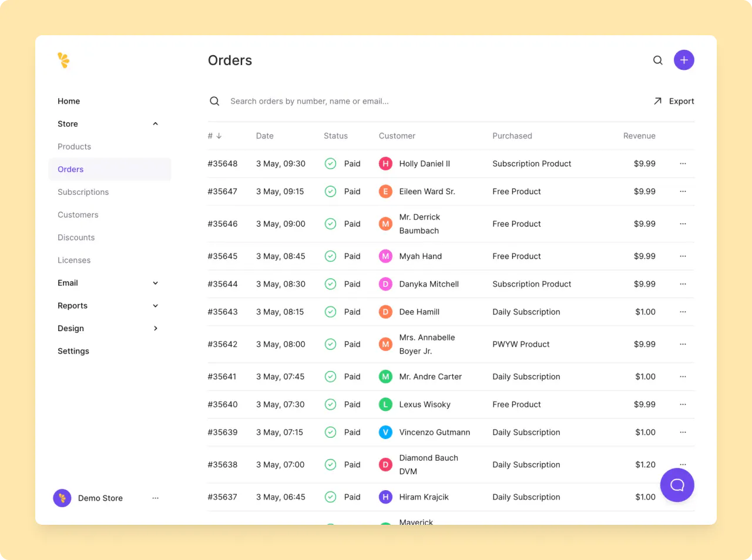Select order number #35642
The height and width of the screenshot is (560, 752).
click(223, 345)
